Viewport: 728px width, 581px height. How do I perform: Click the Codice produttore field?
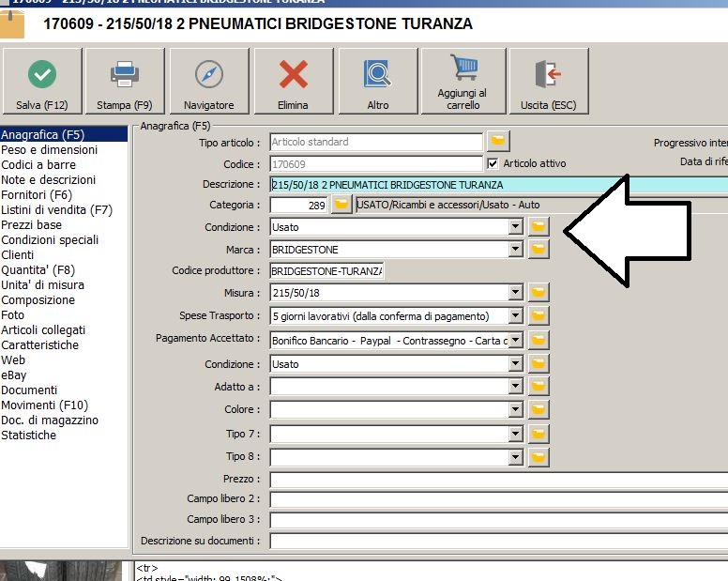326,270
